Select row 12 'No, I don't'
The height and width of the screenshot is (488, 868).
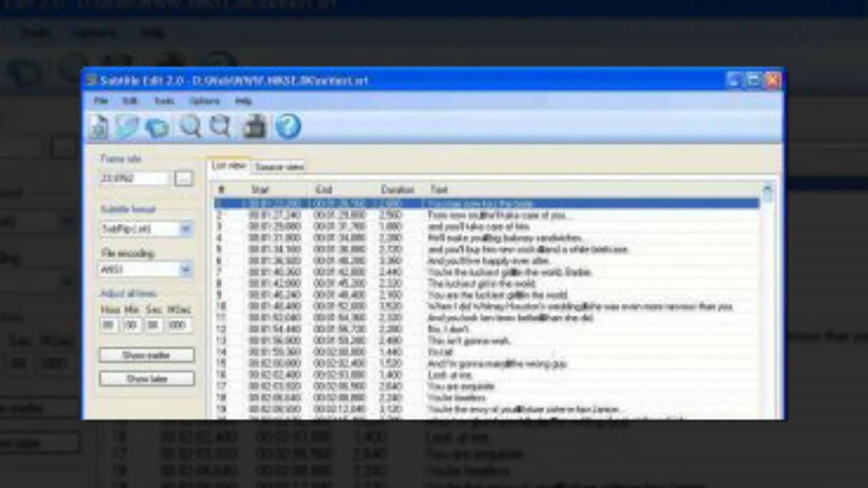click(486, 329)
